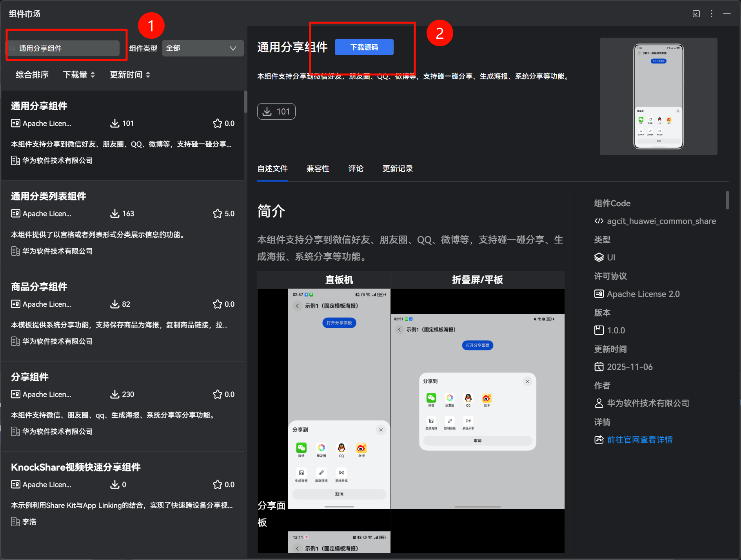Click the license icon on 商品分享组件 item
This screenshot has width=741, height=560.
(16, 304)
